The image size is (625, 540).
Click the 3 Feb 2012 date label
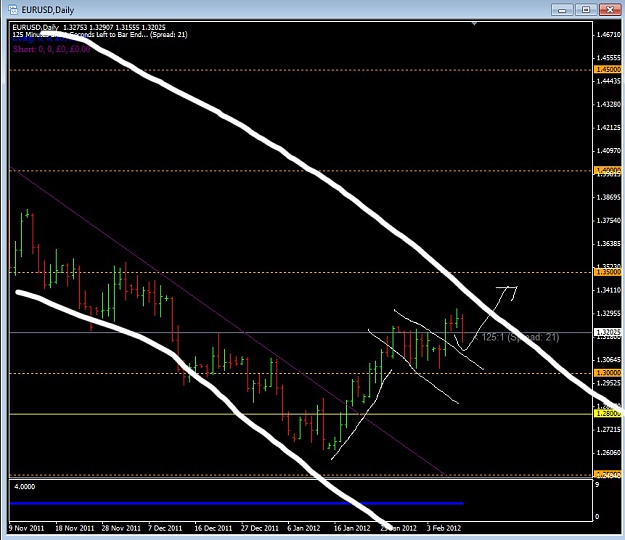click(x=444, y=528)
